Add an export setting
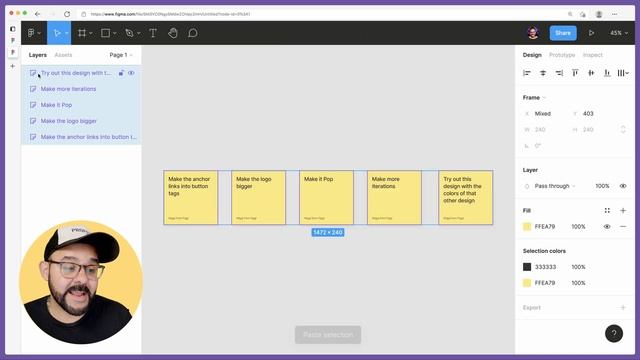Viewport: 640px width, 360px height. point(623,307)
